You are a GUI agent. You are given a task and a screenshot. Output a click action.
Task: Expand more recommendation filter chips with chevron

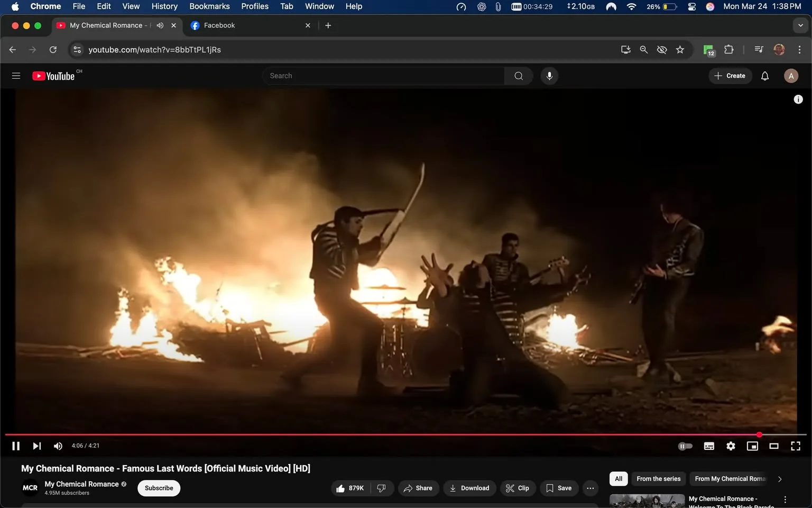pyautogui.click(x=780, y=478)
